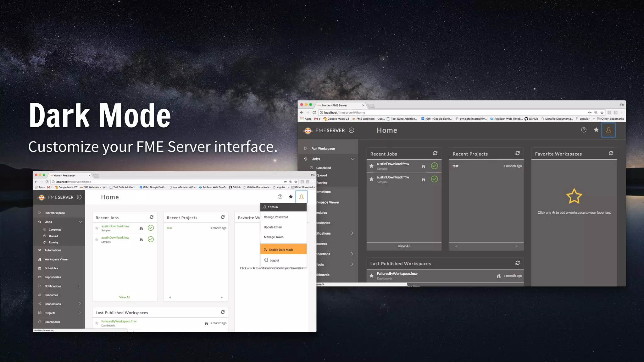Click the user account icon in light window
Image resolution: width=644 pixels, height=362 pixels.
pyautogui.click(x=301, y=197)
